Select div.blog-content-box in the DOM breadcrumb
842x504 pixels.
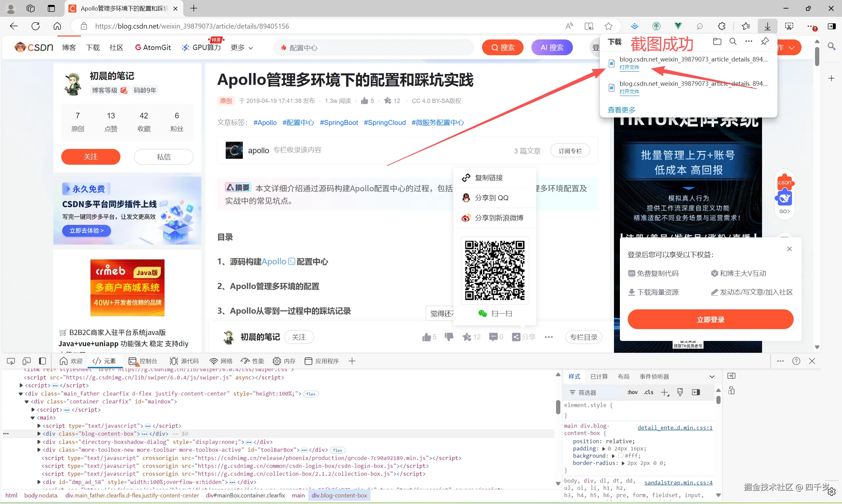pyautogui.click(x=340, y=495)
